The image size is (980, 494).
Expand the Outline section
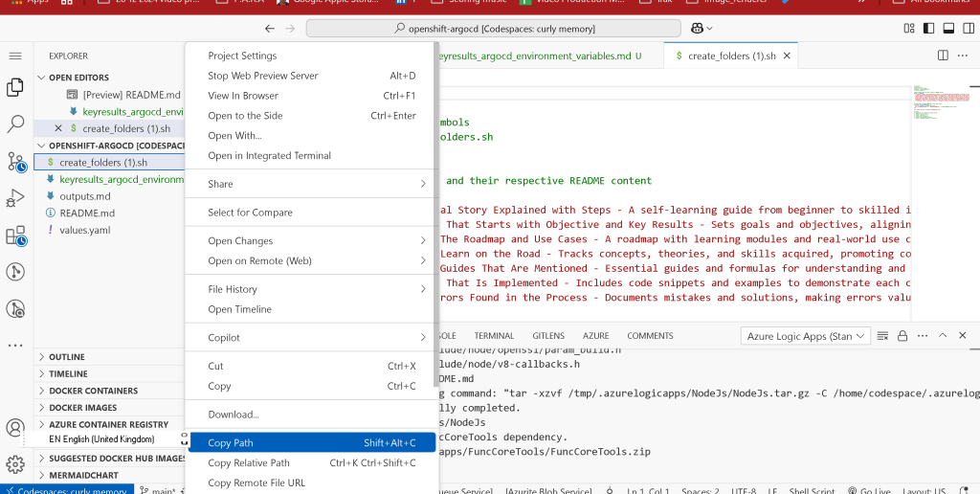tap(109, 357)
